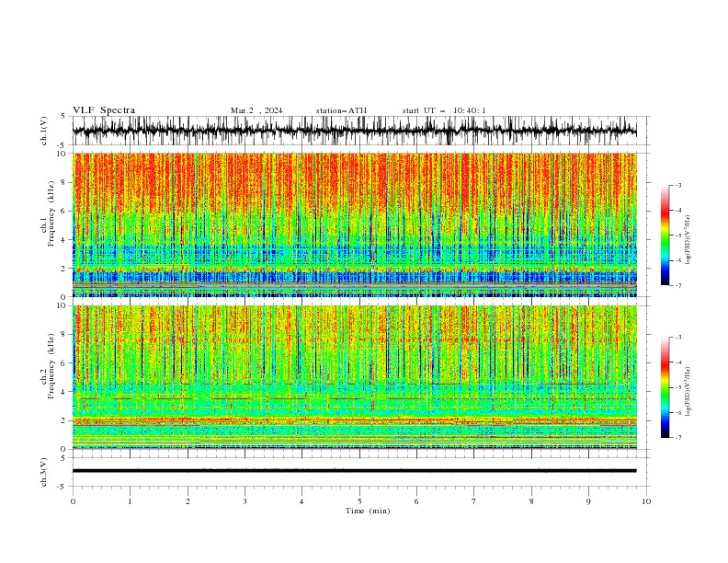Click the "4" tick on the time axis

(301, 501)
